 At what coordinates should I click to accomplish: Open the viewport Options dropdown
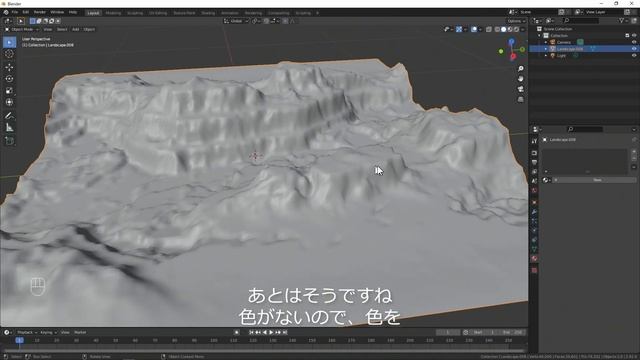click(x=516, y=21)
